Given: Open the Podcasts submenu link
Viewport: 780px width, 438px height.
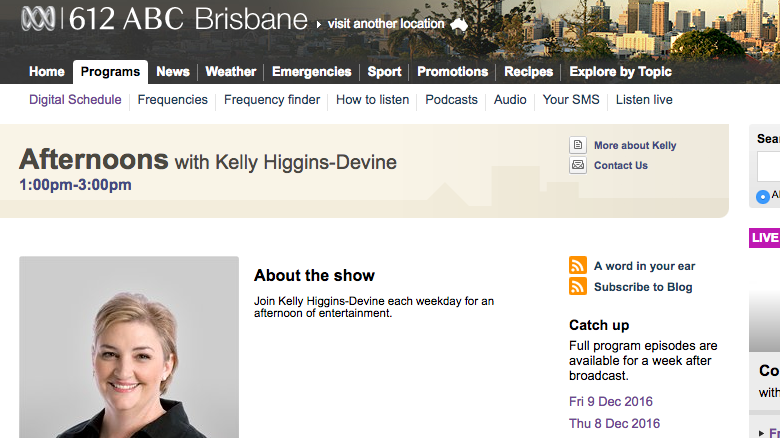Looking at the screenshot, I should 451,100.
